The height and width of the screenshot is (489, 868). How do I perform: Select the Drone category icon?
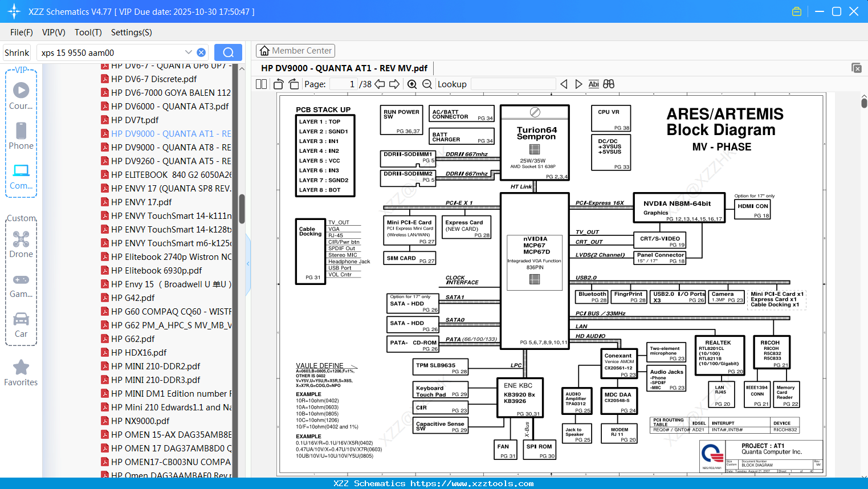(21, 244)
